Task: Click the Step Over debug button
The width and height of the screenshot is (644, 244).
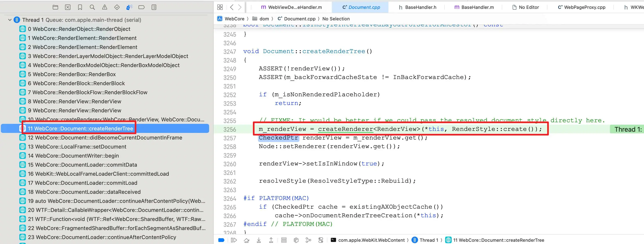Action: (x=246, y=240)
